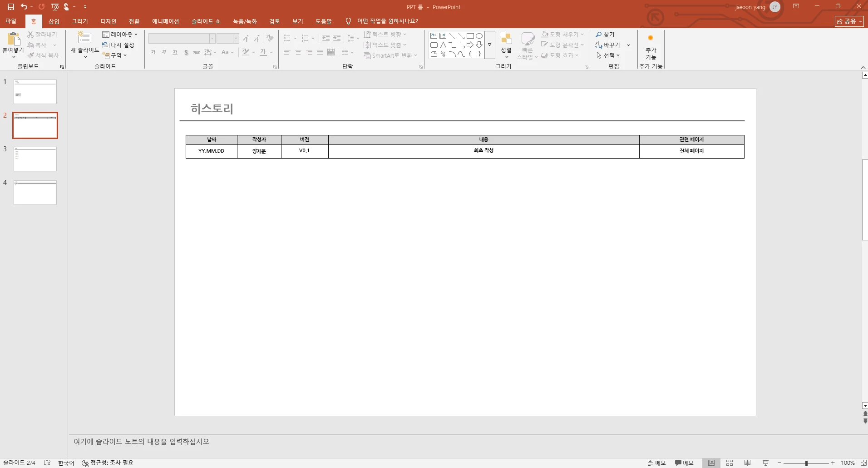The height and width of the screenshot is (468, 868).
Task: Open the Insert (삽입) ribbon tab
Action: (54, 21)
